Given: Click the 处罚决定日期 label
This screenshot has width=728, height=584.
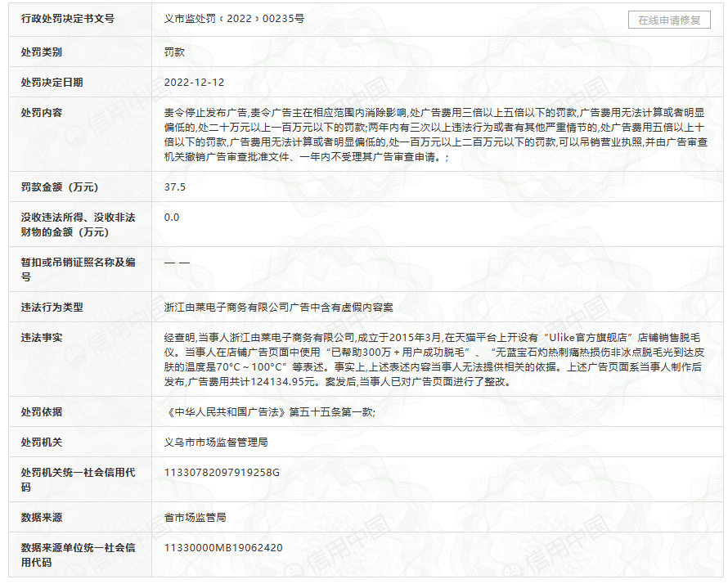Looking at the screenshot, I should point(52,82).
